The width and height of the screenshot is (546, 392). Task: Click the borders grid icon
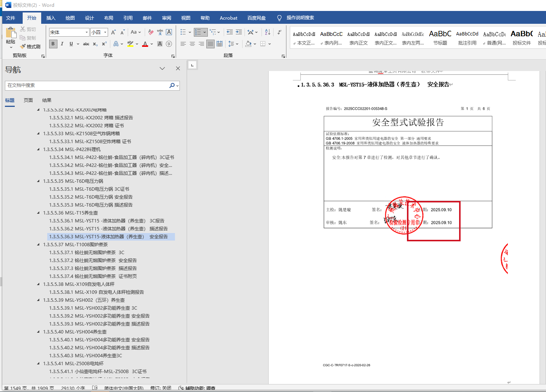[x=263, y=44]
